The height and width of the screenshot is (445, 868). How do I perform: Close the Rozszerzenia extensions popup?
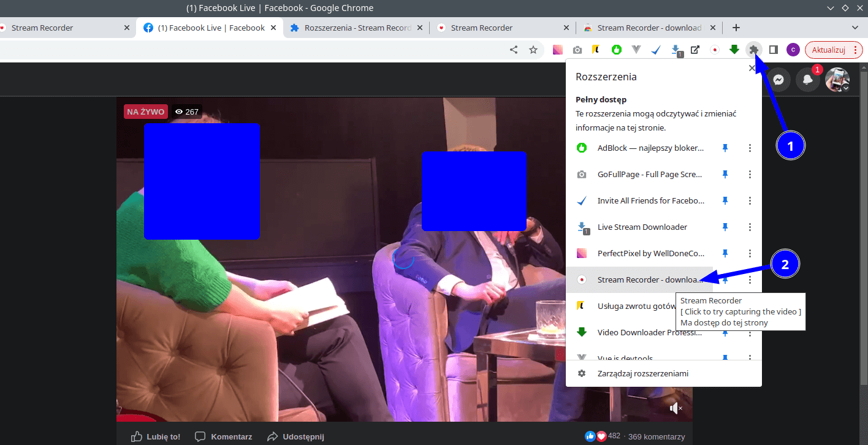click(752, 69)
